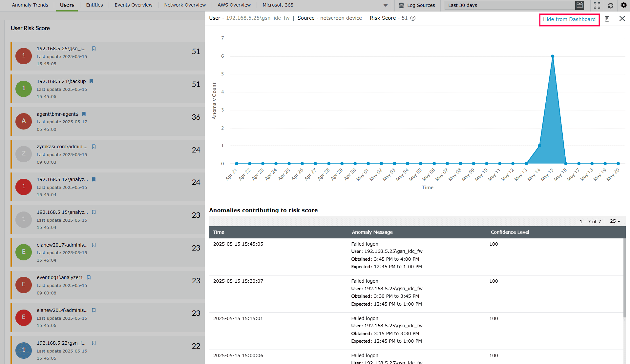The width and height of the screenshot is (630, 364).
Task: Toggle bookmark for zymkasi.com\admini... user
Action: click(94, 147)
